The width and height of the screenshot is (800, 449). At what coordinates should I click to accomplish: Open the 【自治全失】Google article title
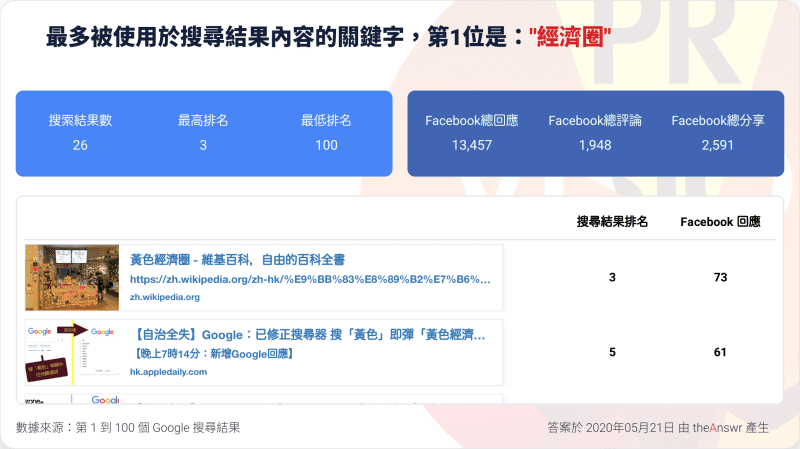[310, 335]
